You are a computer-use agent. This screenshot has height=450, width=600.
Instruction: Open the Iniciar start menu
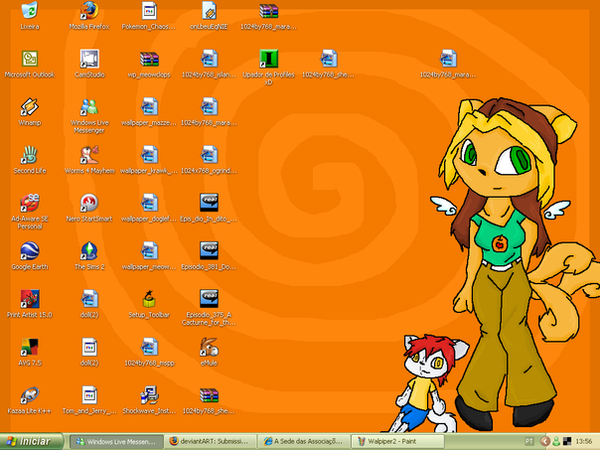pos(31,442)
